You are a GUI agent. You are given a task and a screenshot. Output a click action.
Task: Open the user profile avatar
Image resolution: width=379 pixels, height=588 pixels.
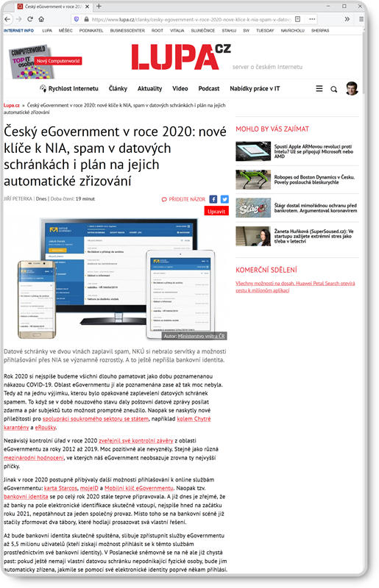tap(352, 88)
